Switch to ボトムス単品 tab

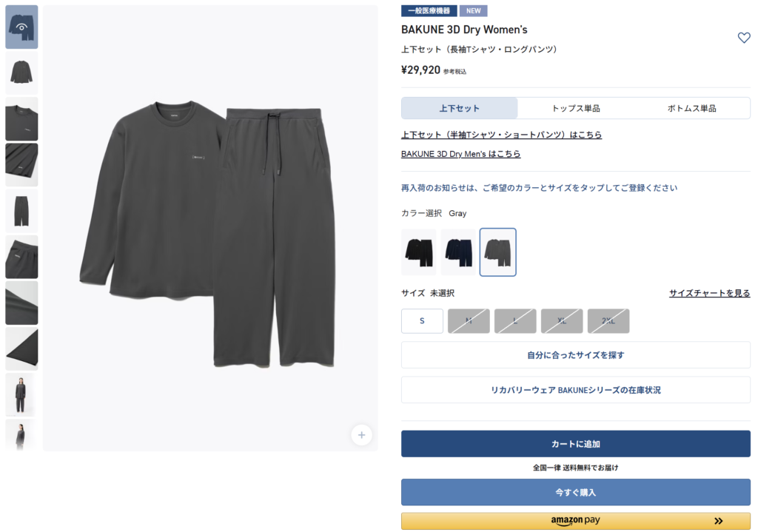[692, 108]
